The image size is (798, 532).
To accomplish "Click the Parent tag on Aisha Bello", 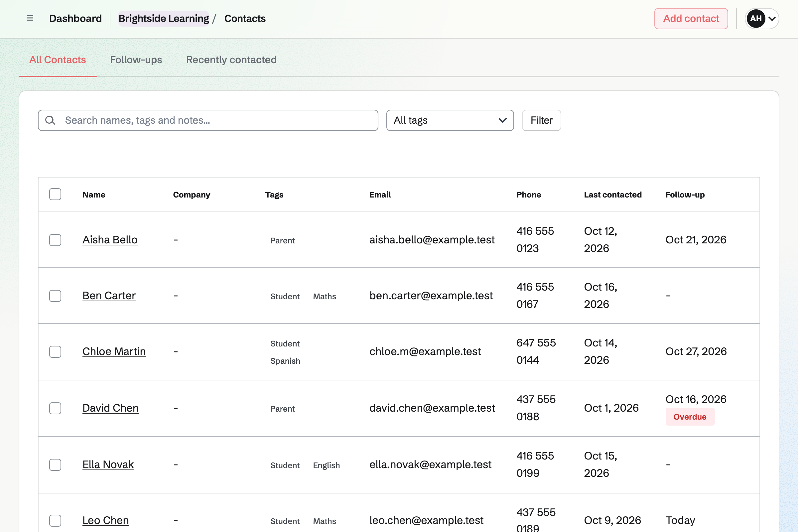I will [x=282, y=240].
